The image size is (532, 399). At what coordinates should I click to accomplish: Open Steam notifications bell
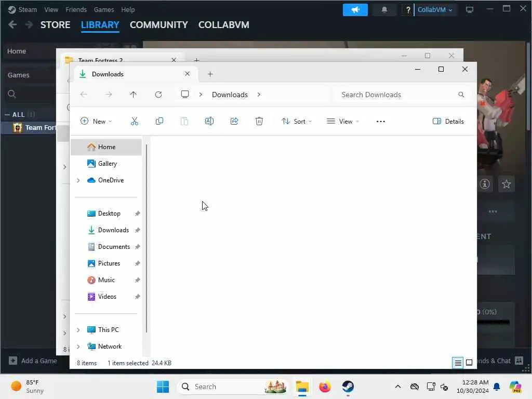coord(384,10)
